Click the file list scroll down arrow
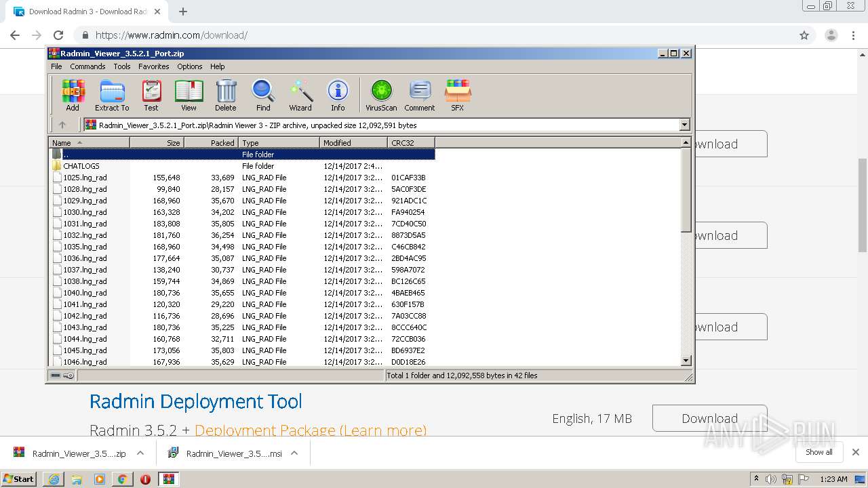 coord(686,361)
